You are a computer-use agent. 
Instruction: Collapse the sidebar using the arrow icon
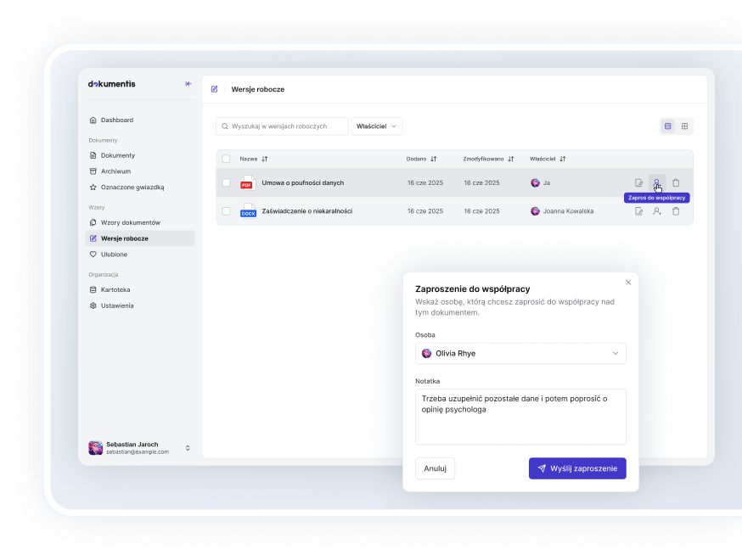(188, 84)
